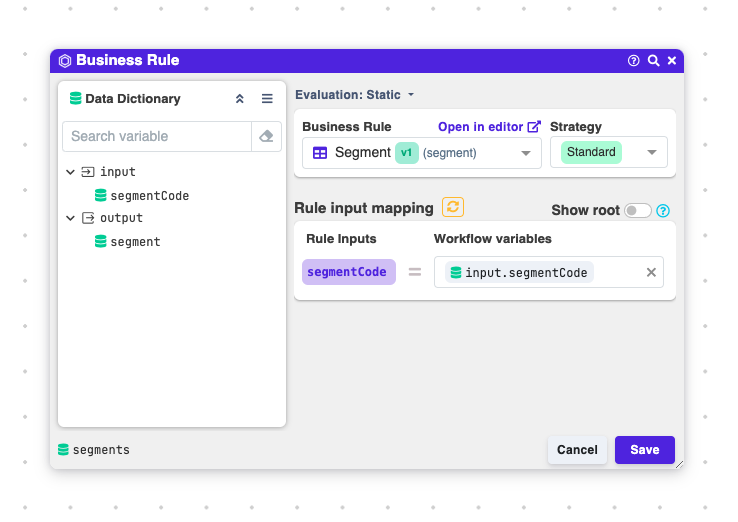Click the Open in editor link
Image resolution: width=738 pixels, height=522 pixels.
pyautogui.click(x=488, y=127)
